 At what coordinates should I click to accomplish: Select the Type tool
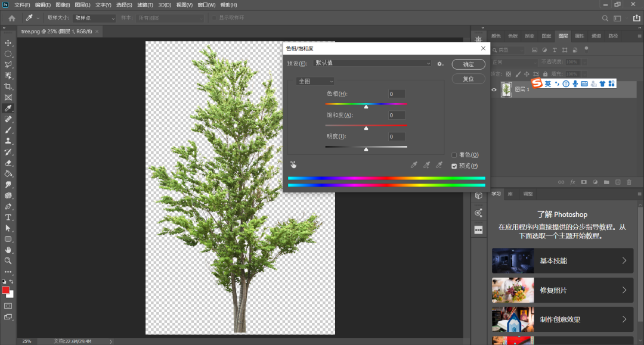[8, 217]
